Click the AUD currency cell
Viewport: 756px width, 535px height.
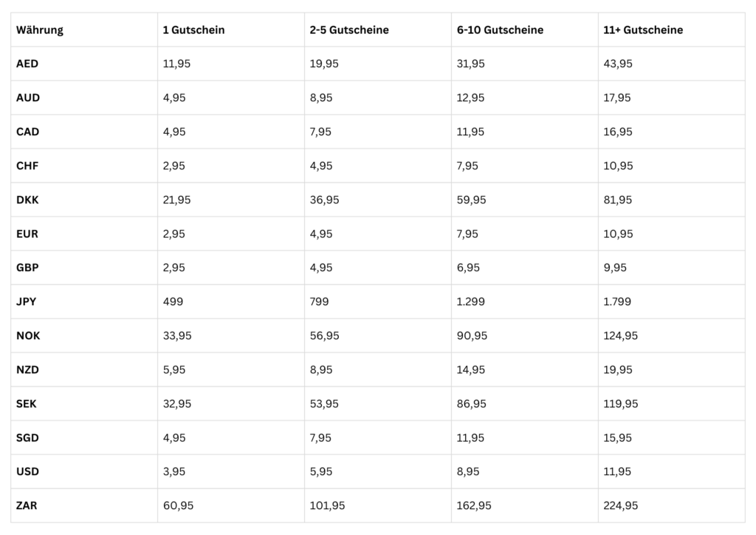pos(84,98)
